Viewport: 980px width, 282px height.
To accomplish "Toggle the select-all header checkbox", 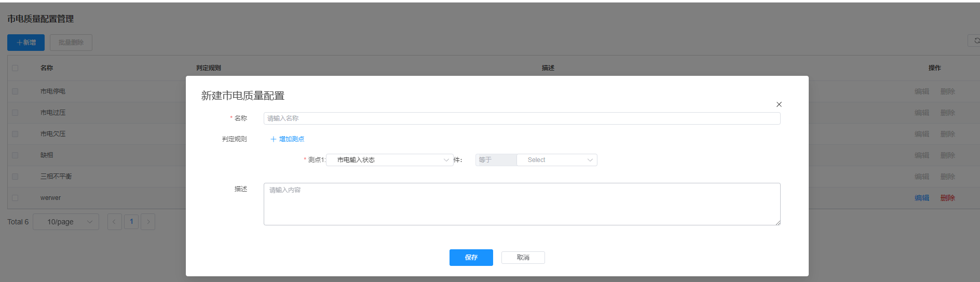I will 15,68.
